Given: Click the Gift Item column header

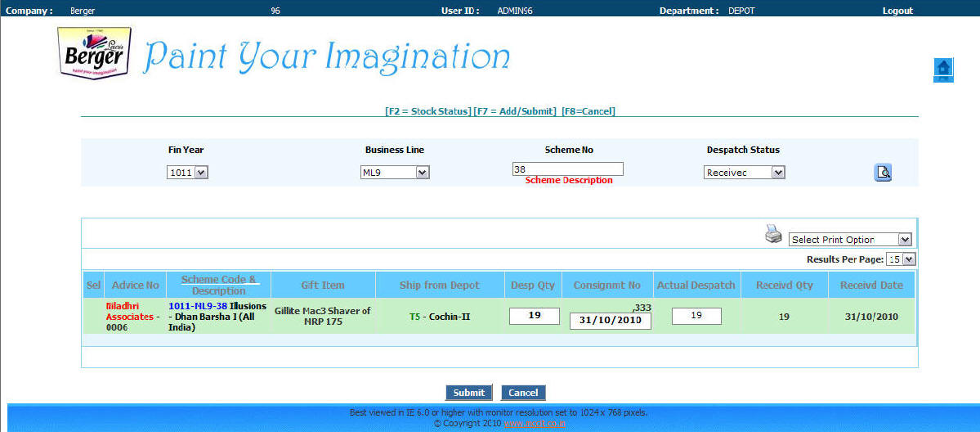Looking at the screenshot, I should pyautogui.click(x=323, y=285).
